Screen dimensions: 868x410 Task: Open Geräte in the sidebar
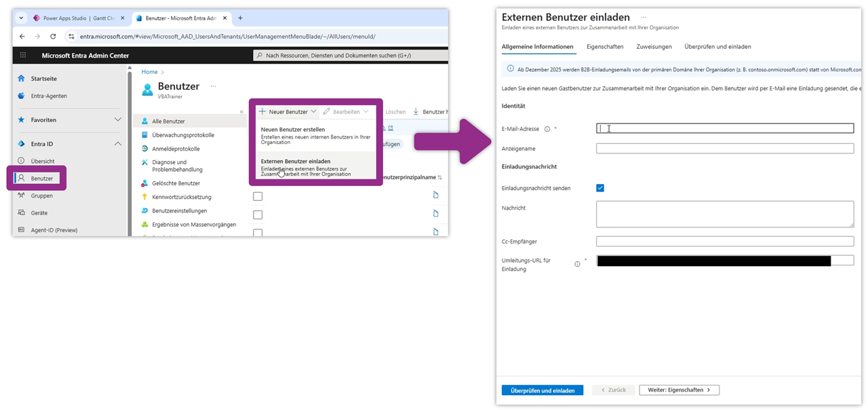click(x=39, y=212)
